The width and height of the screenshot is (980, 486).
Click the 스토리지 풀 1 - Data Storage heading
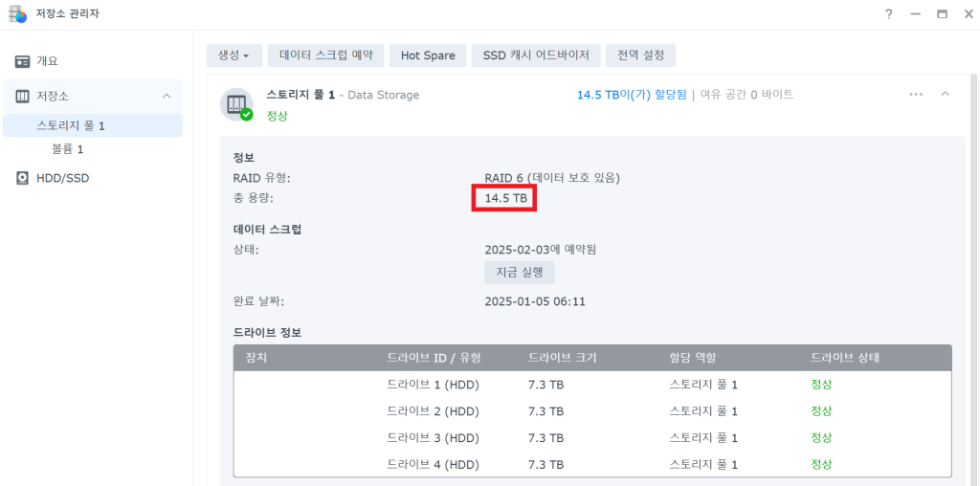pyautogui.click(x=343, y=95)
